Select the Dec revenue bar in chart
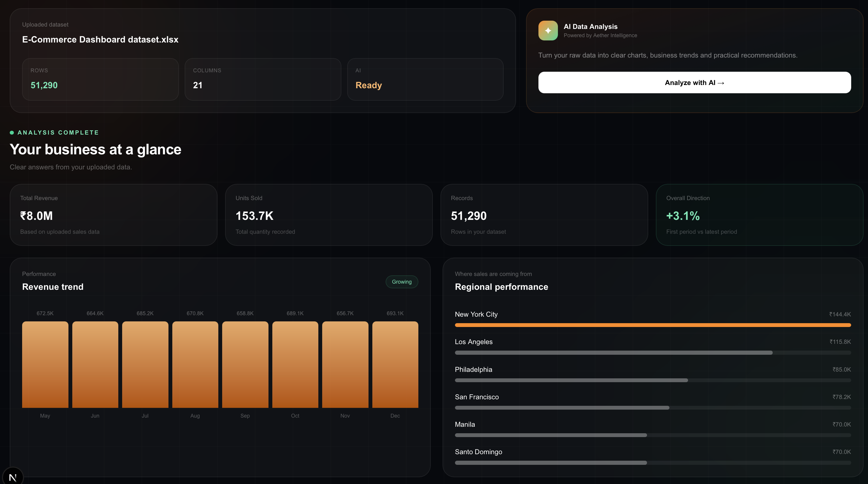Viewport: 868px width, 484px height. pos(395,364)
